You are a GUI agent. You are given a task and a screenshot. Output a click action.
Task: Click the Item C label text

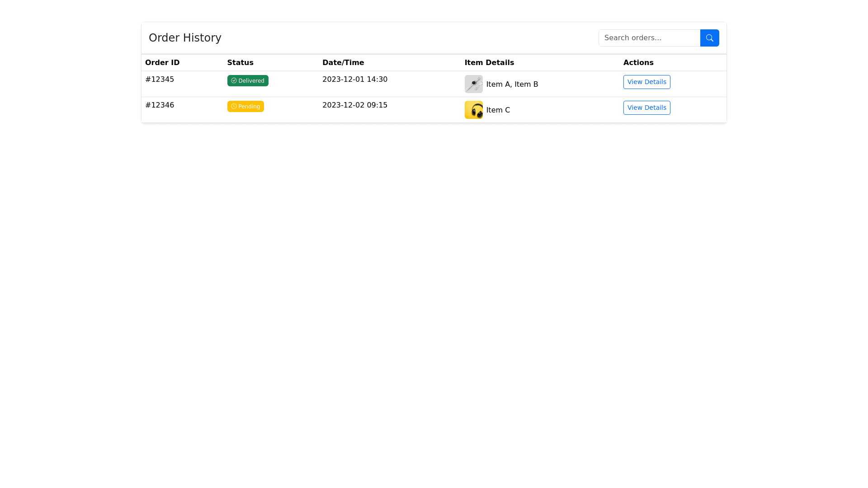[498, 110]
